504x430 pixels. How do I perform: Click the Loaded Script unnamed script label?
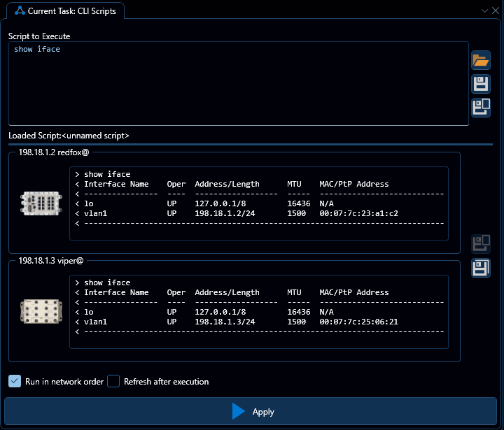click(x=69, y=136)
